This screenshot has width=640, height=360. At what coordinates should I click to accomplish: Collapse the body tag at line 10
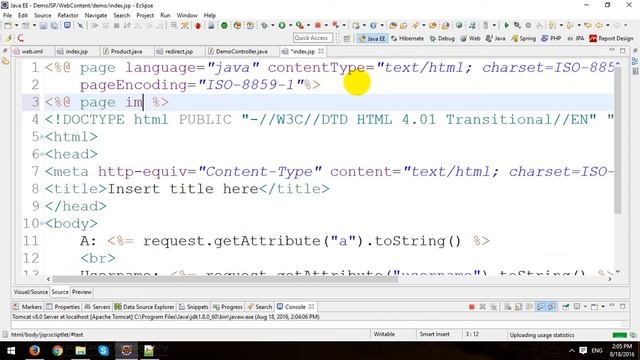point(42,224)
